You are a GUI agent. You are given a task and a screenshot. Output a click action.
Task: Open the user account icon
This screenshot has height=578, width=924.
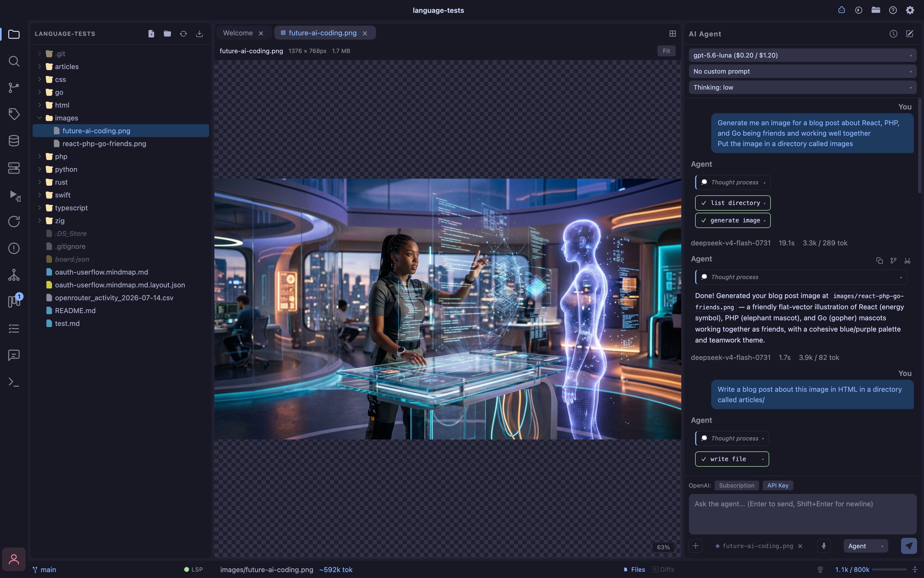pyautogui.click(x=14, y=559)
